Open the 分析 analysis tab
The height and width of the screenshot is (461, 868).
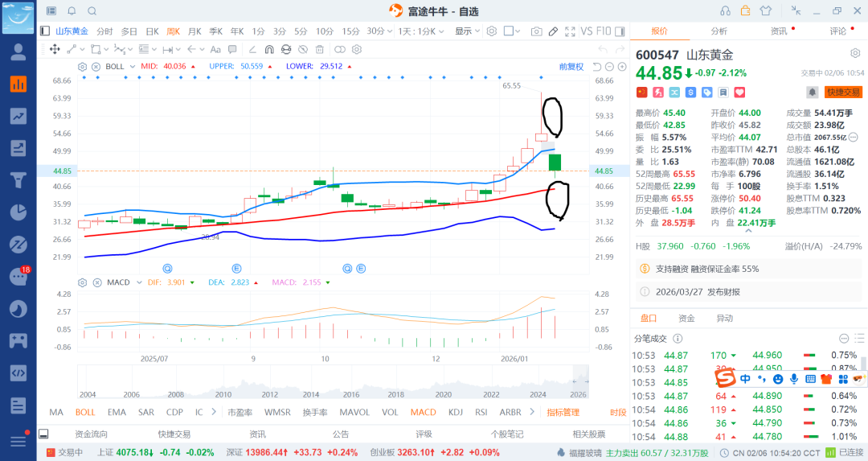point(719,31)
